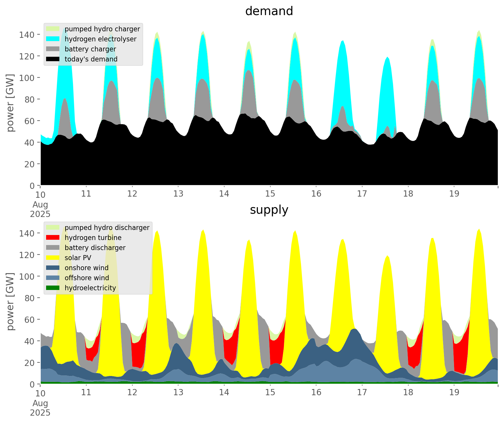The width and height of the screenshot is (504, 423).
Task: Click the "140" tick on demand y-axis
Action: point(27,35)
